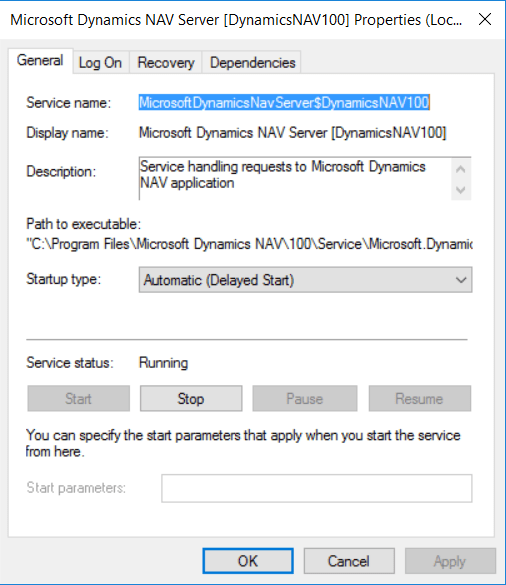Click the Start service button

pyautogui.click(x=78, y=398)
